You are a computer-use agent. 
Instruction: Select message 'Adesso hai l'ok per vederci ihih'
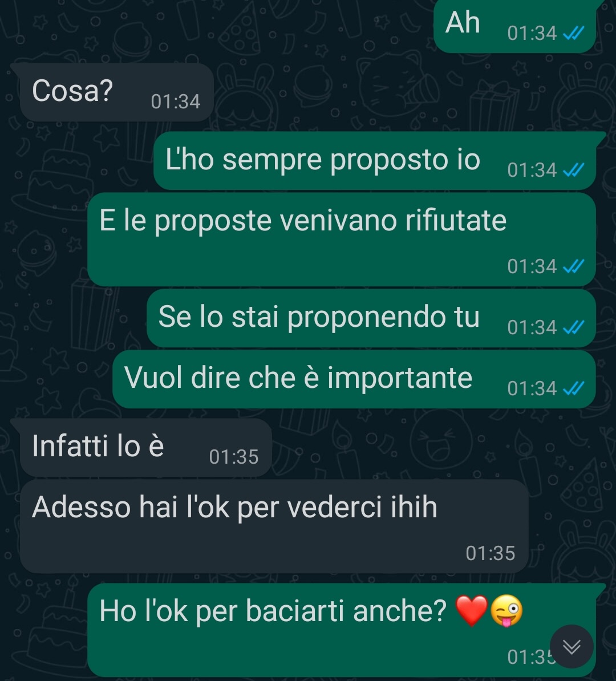(x=274, y=526)
